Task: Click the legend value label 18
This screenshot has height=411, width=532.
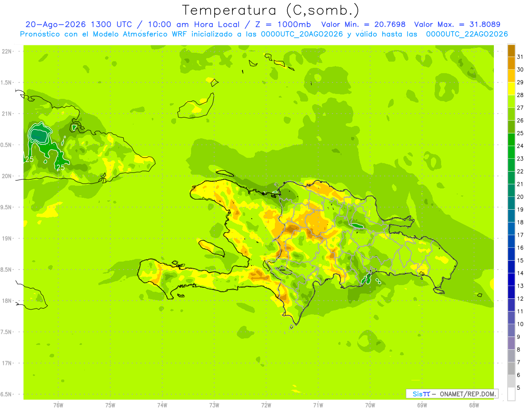Action: 520,222
